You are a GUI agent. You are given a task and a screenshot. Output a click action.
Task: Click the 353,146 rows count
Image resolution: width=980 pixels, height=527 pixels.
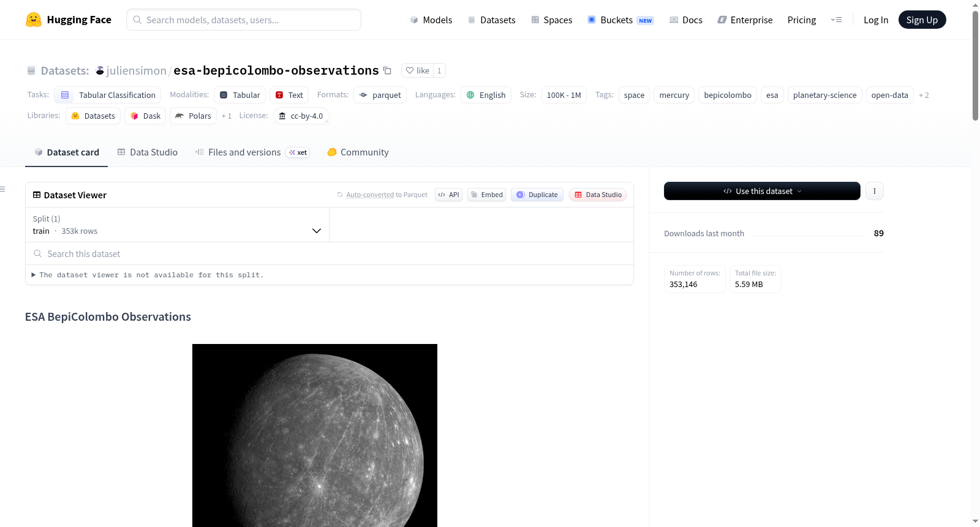point(684,285)
